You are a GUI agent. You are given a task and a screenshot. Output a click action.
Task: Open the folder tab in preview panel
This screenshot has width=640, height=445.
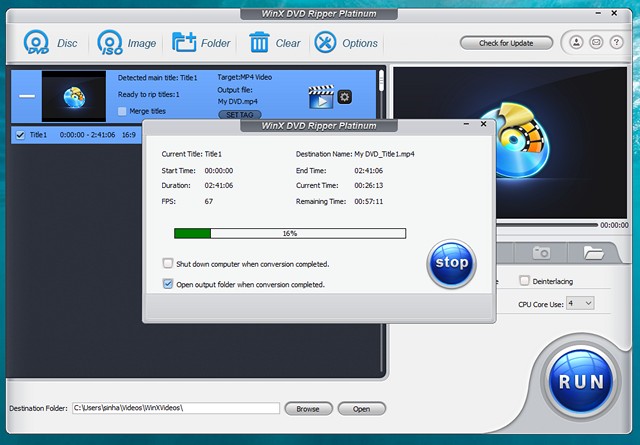(593, 253)
